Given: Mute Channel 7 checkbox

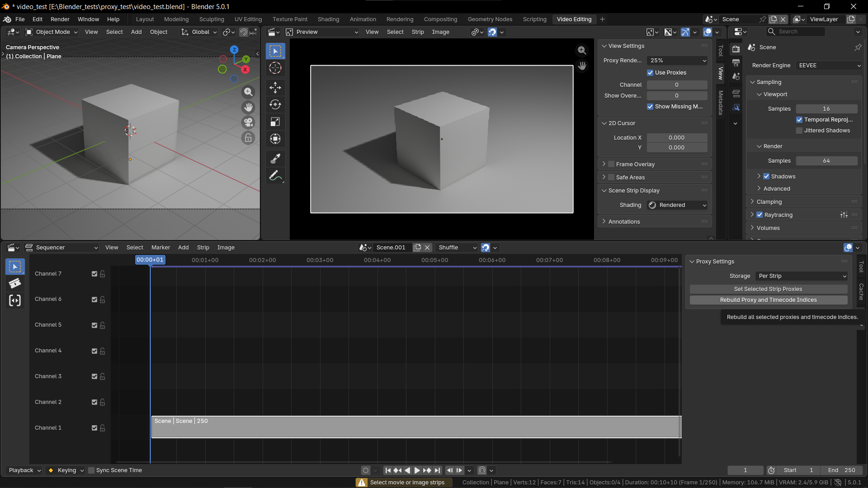Looking at the screenshot, I should (x=94, y=274).
